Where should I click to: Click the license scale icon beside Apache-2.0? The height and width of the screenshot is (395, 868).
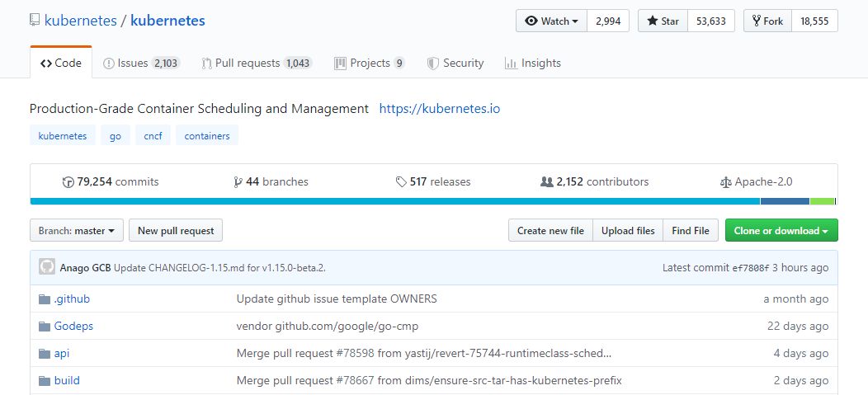[x=726, y=182]
